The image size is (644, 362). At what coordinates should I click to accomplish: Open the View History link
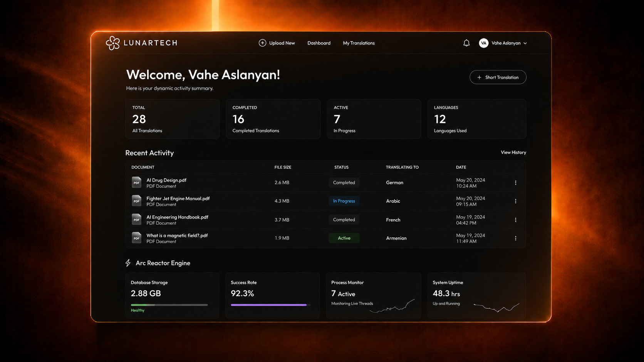pos(513,152)
